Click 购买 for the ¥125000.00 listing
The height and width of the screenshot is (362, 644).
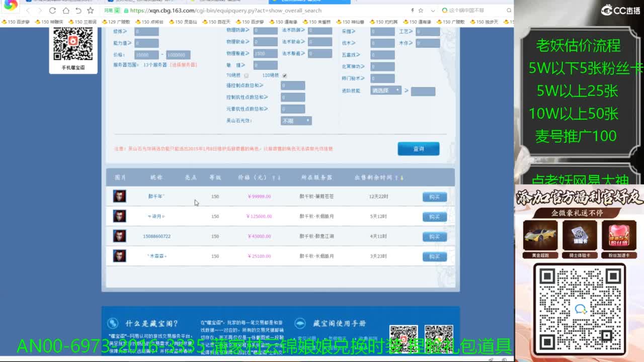[434, 217]
